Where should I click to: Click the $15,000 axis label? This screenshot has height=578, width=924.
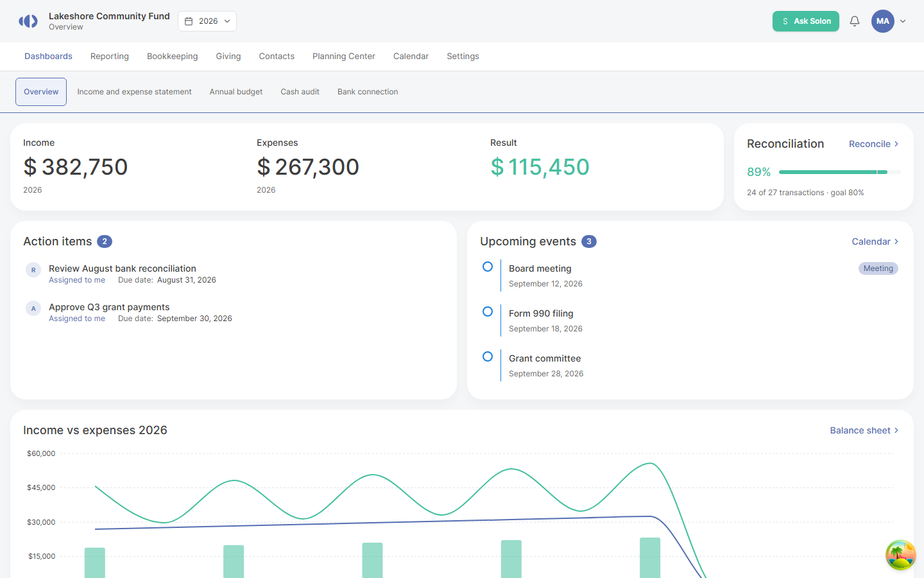[x=42, y=556]
